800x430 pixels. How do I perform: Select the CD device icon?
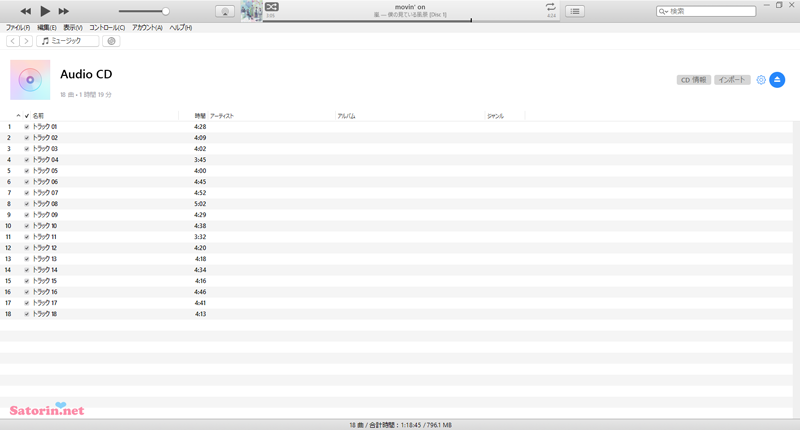[x=111, y=41]
